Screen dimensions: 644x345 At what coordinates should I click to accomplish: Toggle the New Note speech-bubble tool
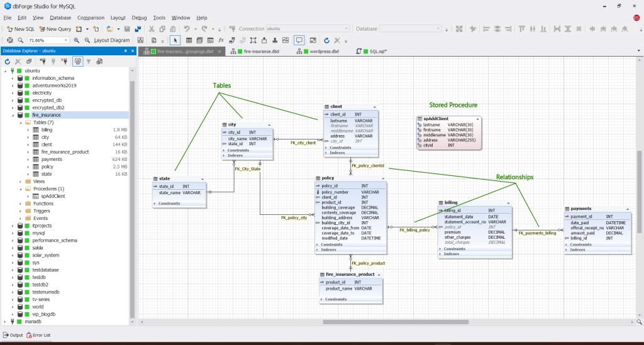coord(299,40)
